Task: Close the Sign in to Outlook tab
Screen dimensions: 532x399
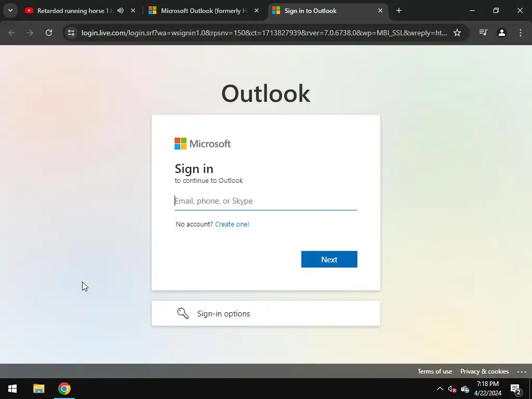Action: coord(380,10)
